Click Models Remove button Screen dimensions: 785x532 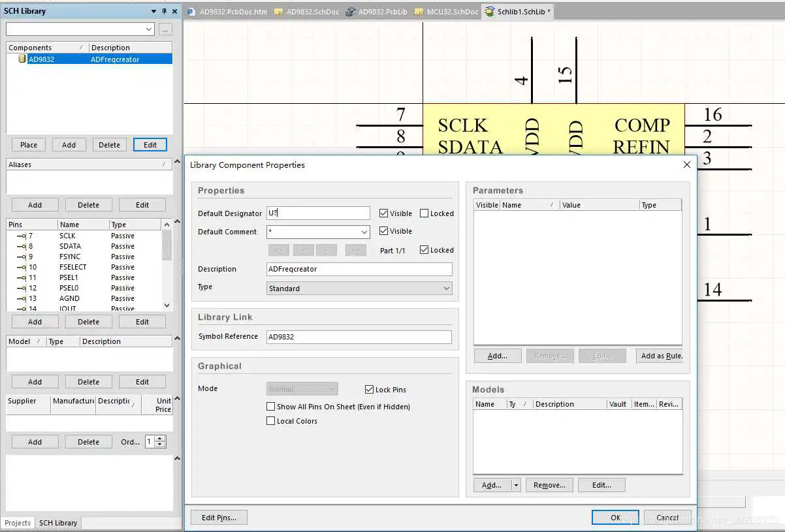549,485
